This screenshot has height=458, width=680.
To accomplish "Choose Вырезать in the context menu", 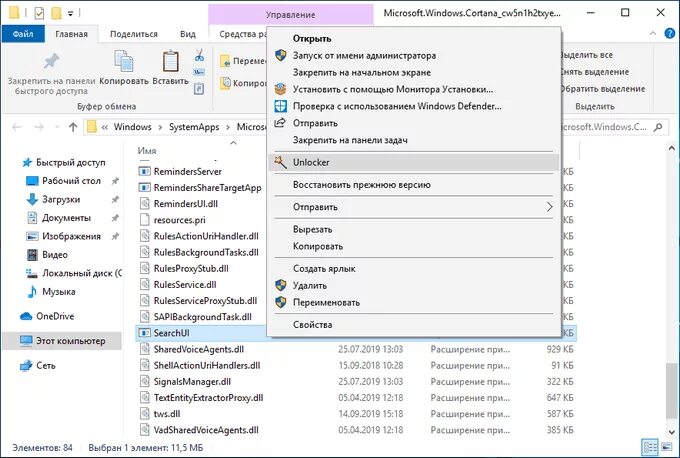I will pyautogui.click(x=414, y=229).
